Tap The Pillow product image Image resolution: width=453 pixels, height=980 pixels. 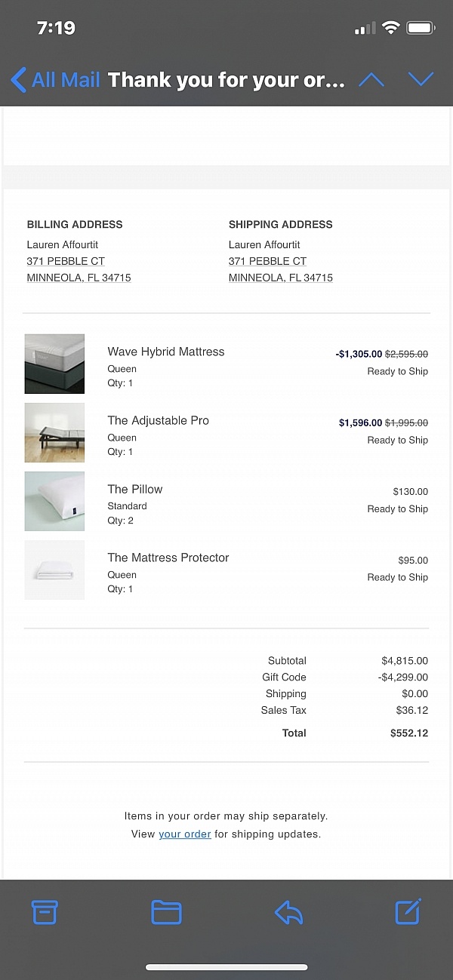click(54, 501)
